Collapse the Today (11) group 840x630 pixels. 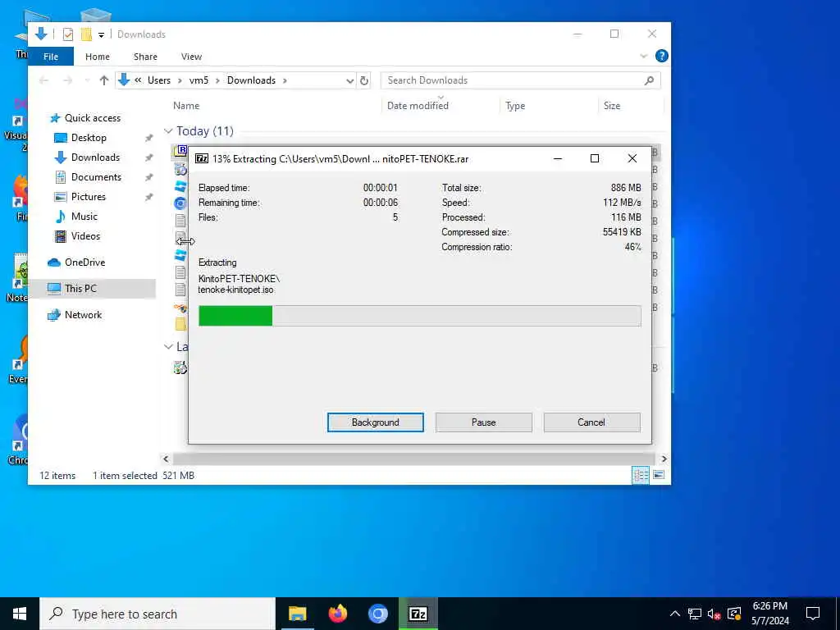168,131
